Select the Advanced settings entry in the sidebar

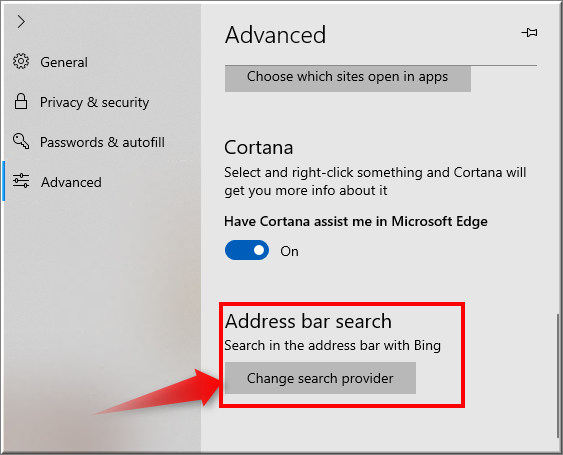point(71,182)
